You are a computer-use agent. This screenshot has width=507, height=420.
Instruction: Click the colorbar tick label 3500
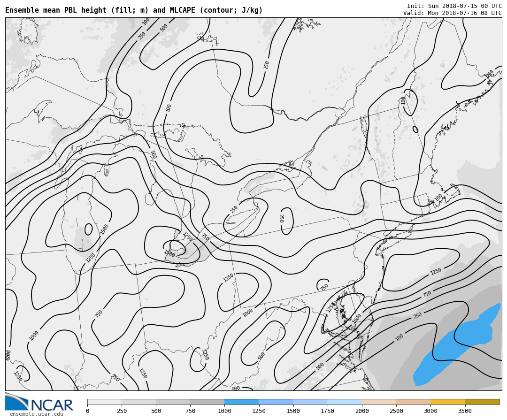465,411
